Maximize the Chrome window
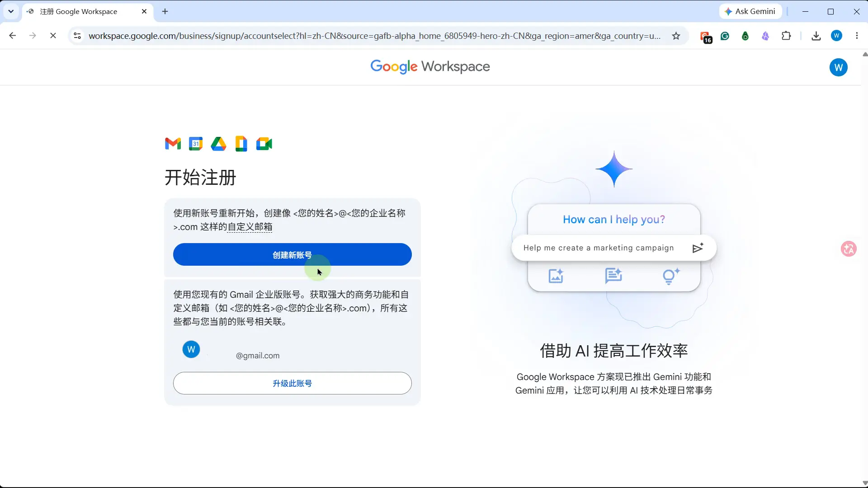The width and height of the screenshot is (868, 488). click(x=830, y=11)
